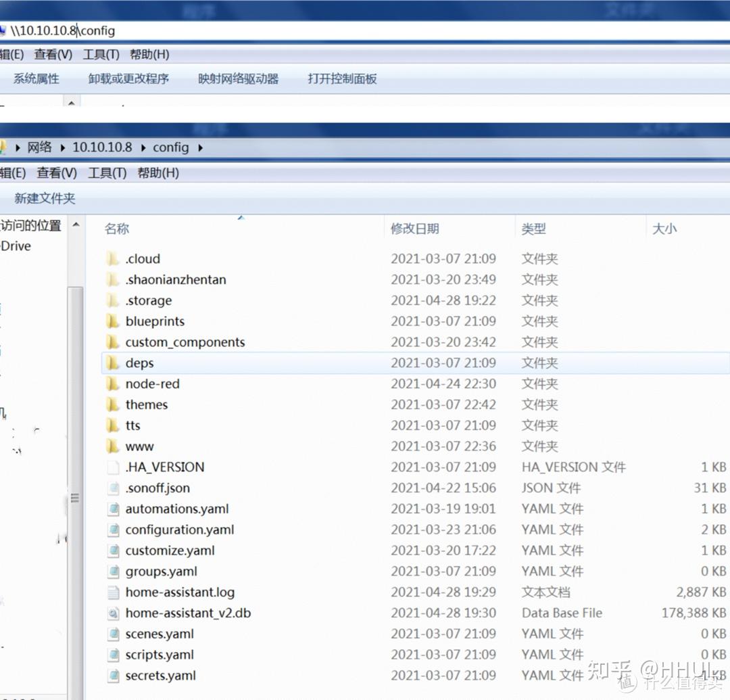Select the home-assistant_v2.db database file

coord(188,613)
